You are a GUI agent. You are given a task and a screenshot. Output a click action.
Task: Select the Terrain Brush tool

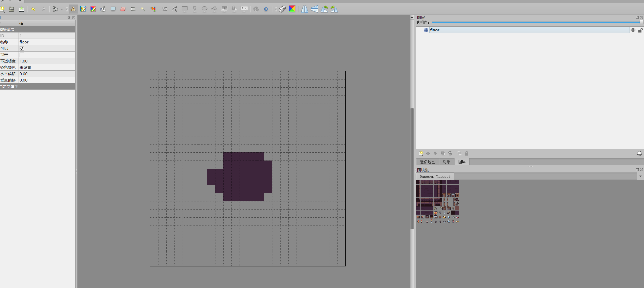83,9
